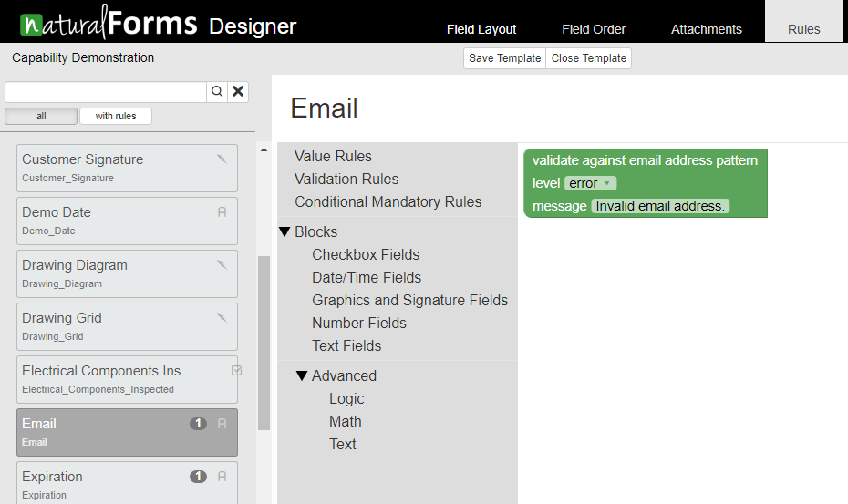Click the naturalForms logo
Screen dimensions: 848x504
coord(109,23)
